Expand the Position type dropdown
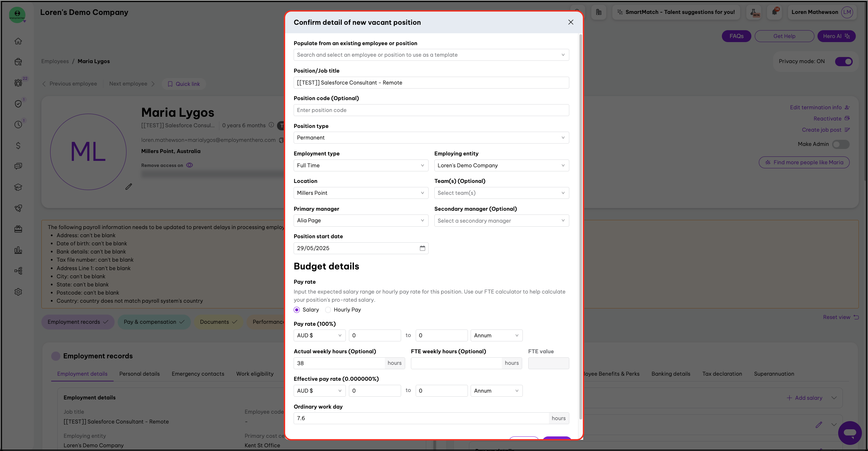Viewport: 868px width, 451px height. tap(431, 138)
